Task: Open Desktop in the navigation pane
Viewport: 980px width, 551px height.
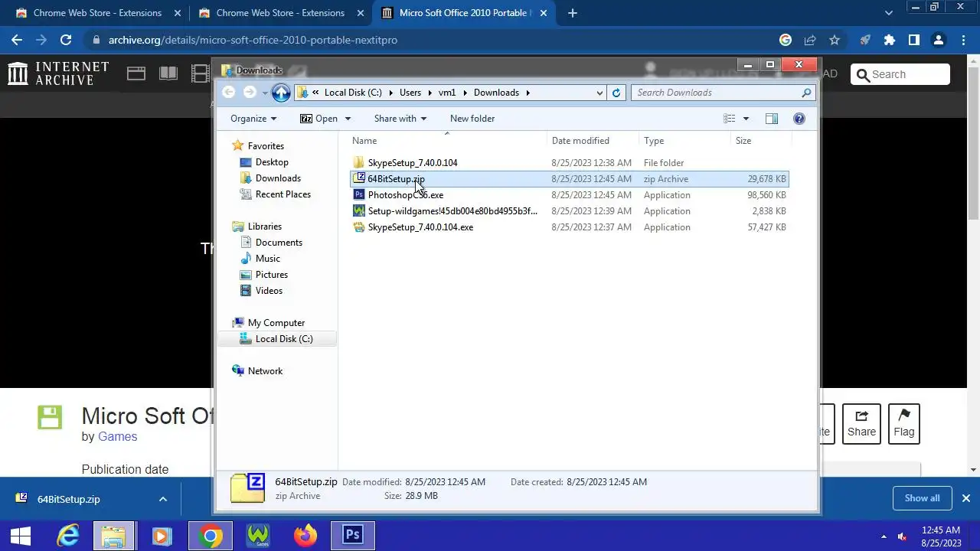Action: click(272, 162)
